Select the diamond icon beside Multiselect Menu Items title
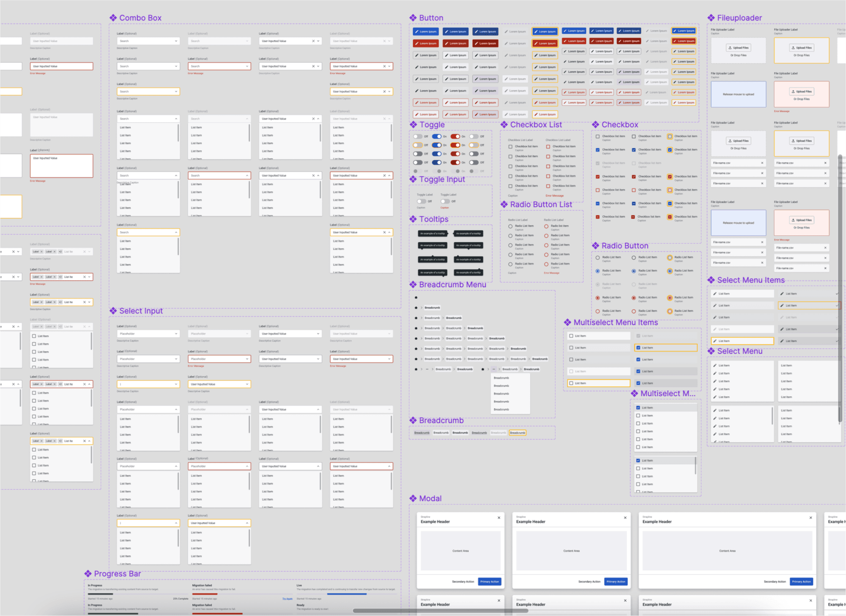846x616 pixels. (x=567, y=322)
